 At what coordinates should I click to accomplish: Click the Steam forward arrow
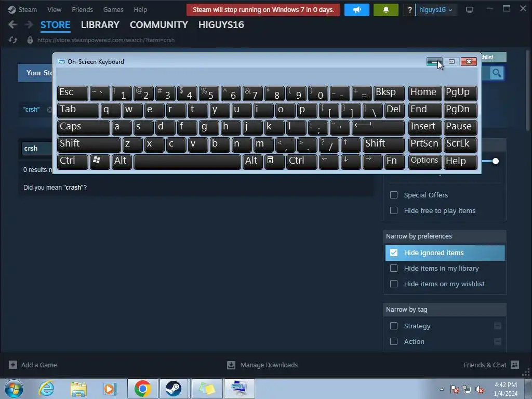(29, 24)
